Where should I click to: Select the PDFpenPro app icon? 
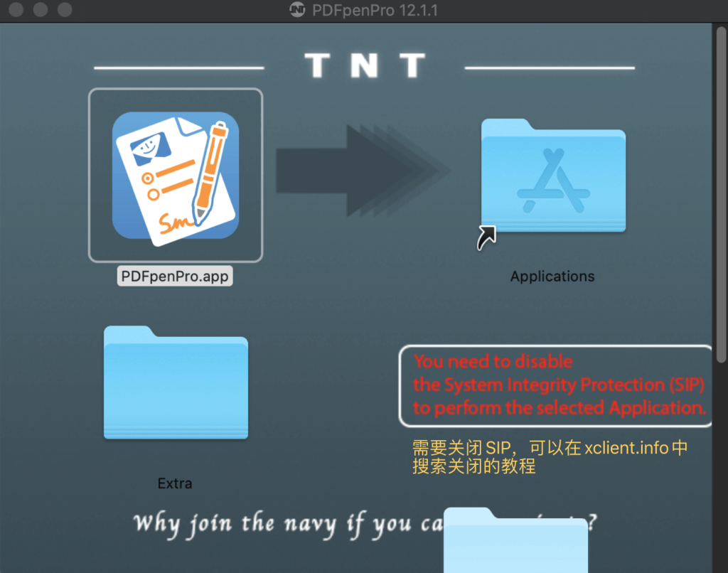click(176, 175)
